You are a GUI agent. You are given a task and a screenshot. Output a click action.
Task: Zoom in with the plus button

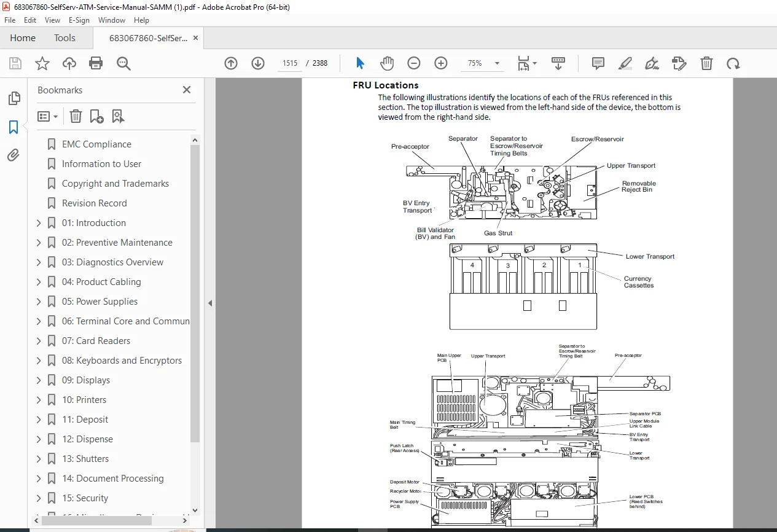pos(441,63)
